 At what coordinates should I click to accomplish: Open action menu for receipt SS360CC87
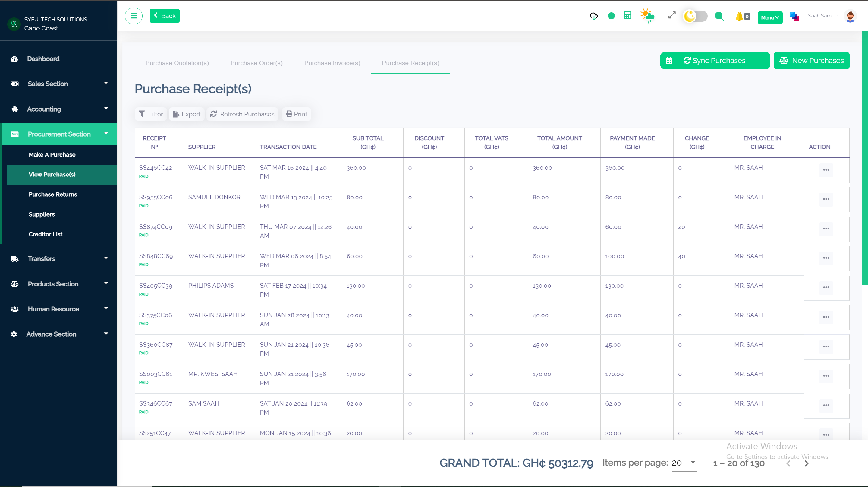pos(826,346)
